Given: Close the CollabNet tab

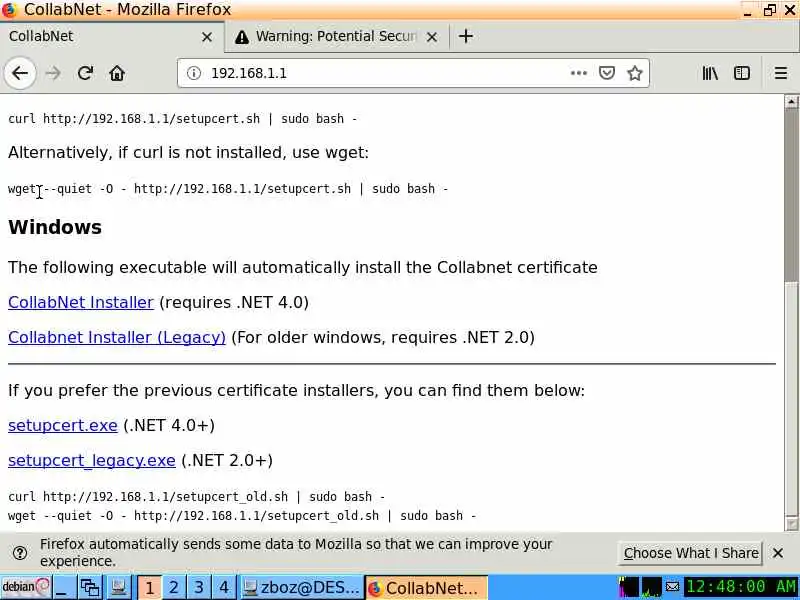Looking at the screenshot, I should coord(207,37).
